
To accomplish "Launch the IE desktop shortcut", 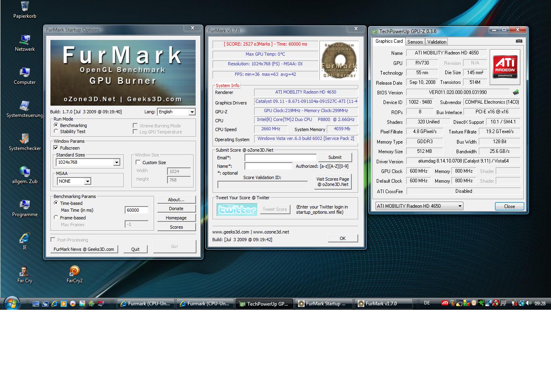I will click(25, 241).
